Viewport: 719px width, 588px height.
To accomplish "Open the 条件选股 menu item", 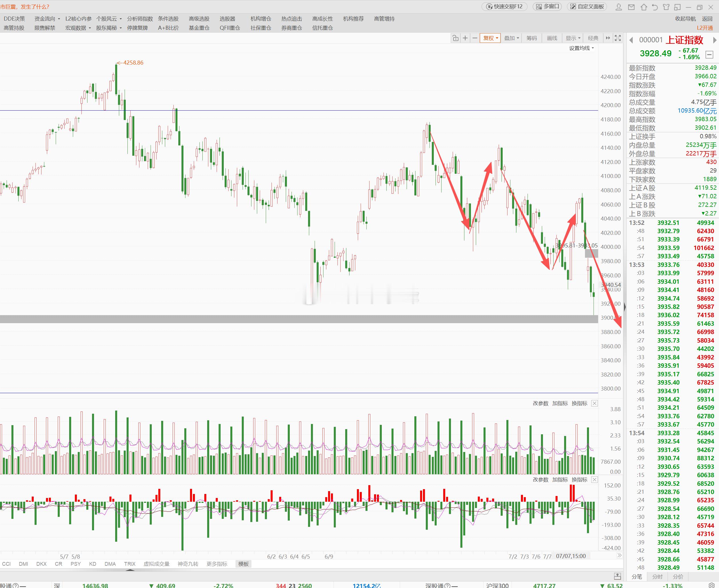I will (168, 19).
